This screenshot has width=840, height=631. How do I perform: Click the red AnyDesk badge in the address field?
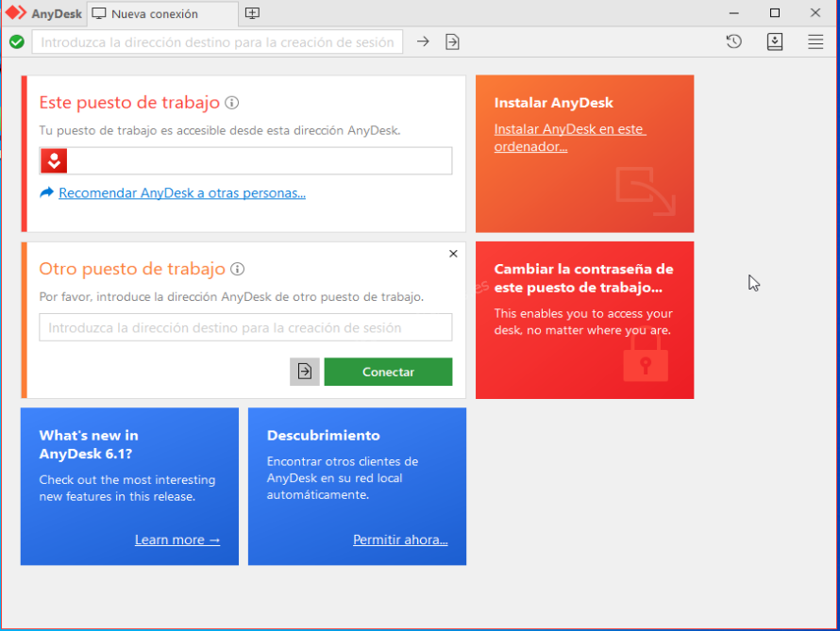[54, 160]
